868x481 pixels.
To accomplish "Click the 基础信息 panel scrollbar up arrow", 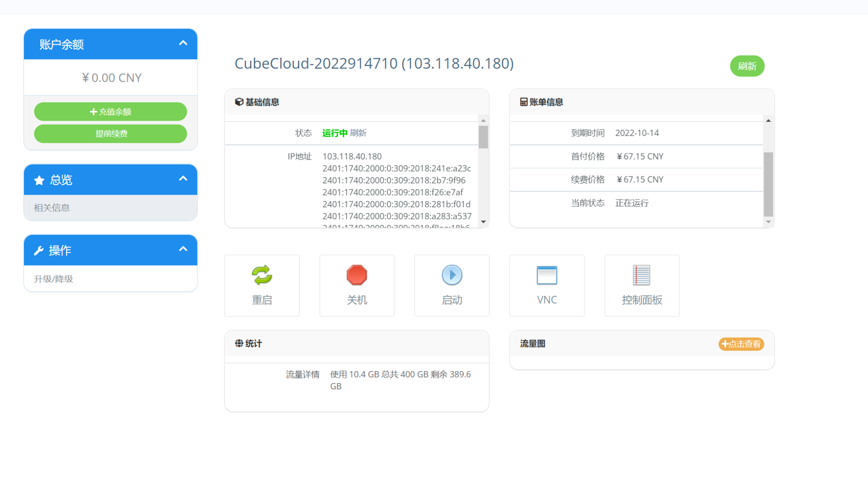I will (483, 121).
